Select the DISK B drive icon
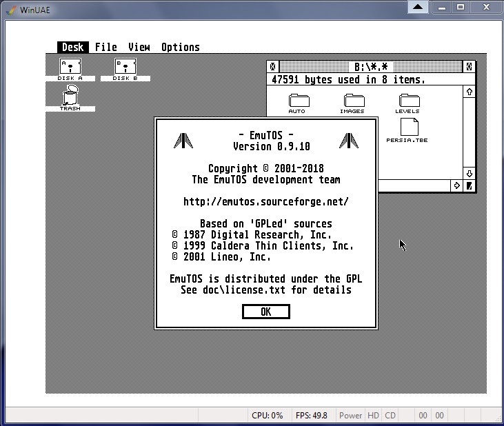Viewport: 504px width, 426px height. (125, 68)
